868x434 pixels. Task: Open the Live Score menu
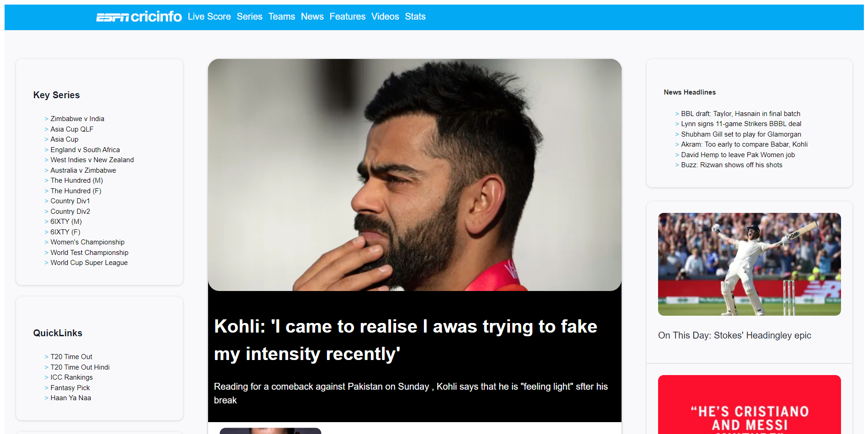click(209, 17)
